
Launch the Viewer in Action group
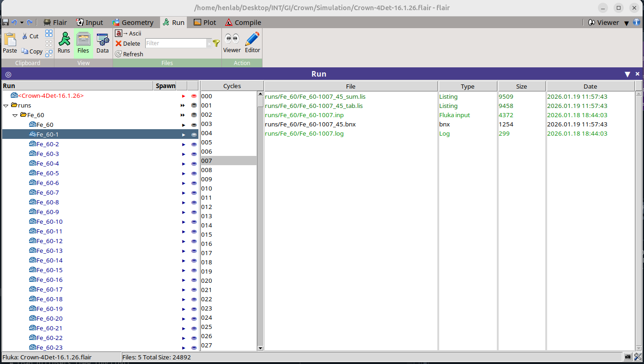click(x=232, y=42)
